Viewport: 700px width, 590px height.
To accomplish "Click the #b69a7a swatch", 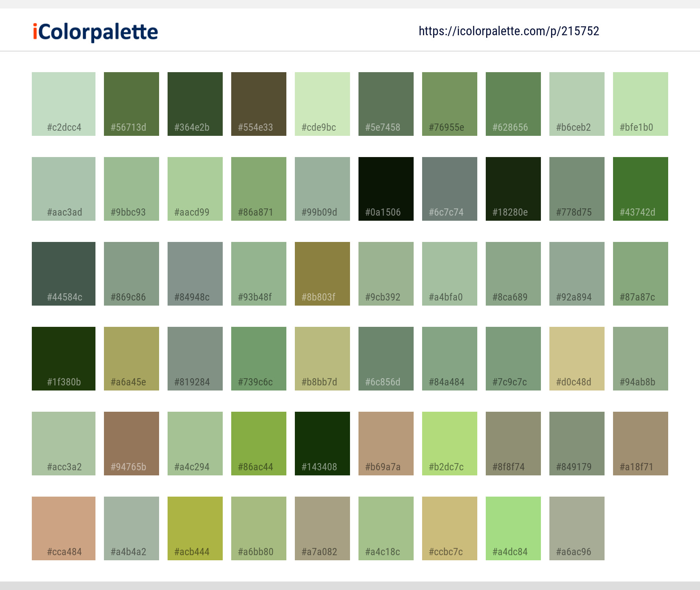I will pyautogui.click(x=386, y=444).
